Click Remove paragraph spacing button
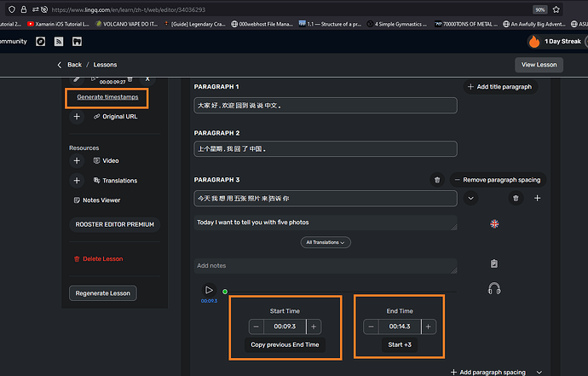 498,180
